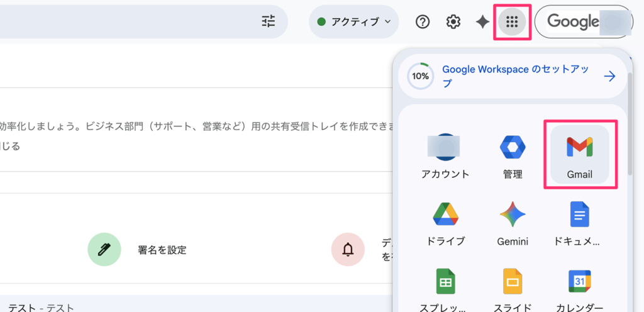Click the pink notification bell icon
Viewport: 644px width, 312px height.
coord(348,250)
